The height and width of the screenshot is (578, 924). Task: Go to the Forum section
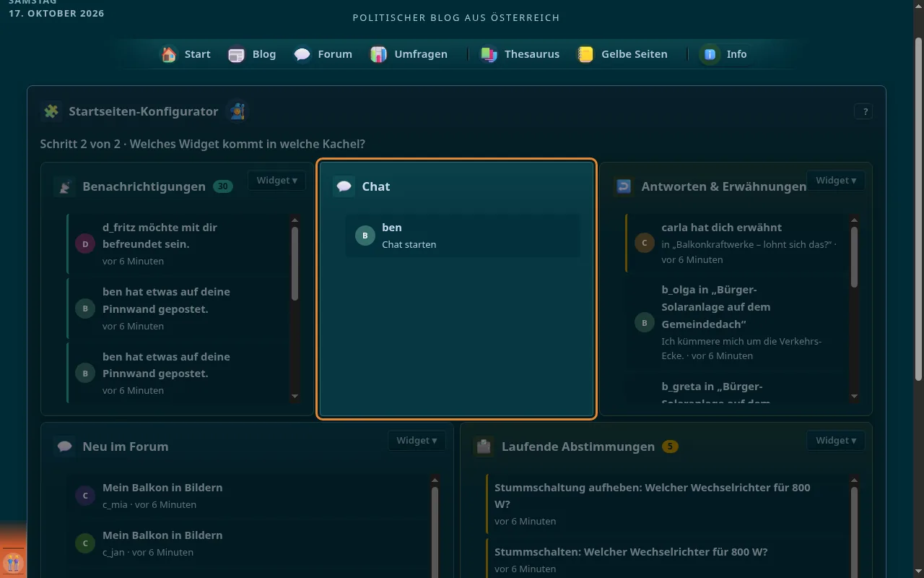coord(323,54)
